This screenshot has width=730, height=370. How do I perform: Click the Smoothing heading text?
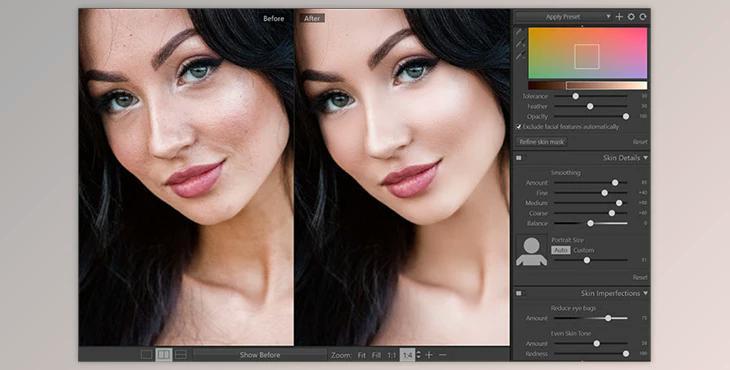566,173
